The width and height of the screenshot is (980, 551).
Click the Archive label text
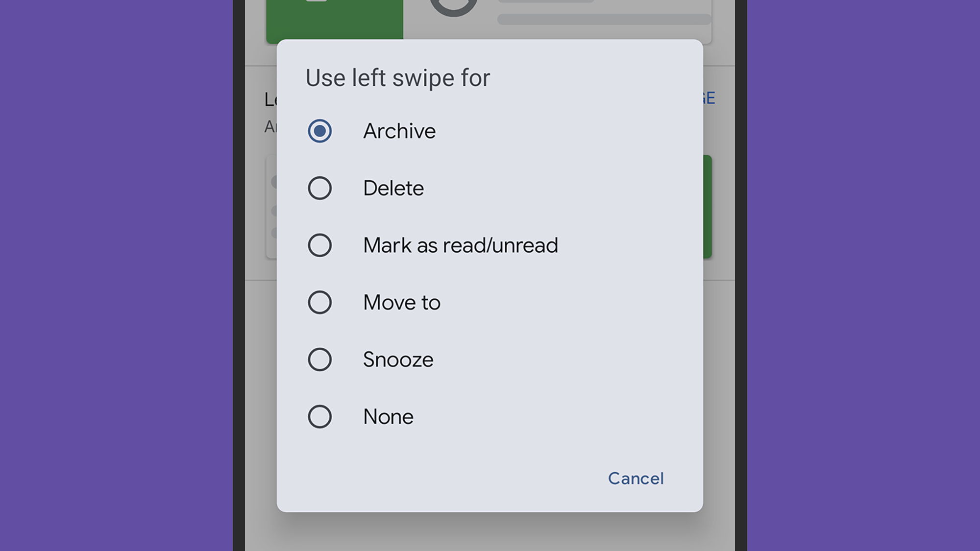pos(399,130)
